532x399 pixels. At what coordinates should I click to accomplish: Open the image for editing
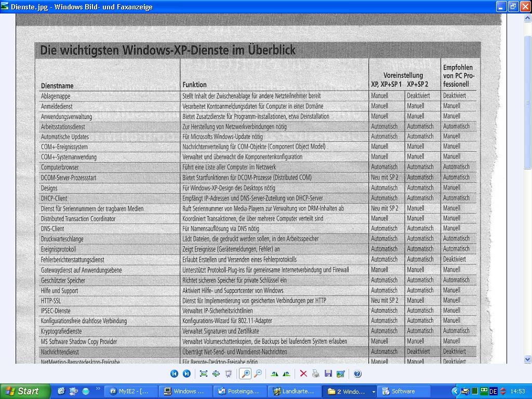(341, 374)
